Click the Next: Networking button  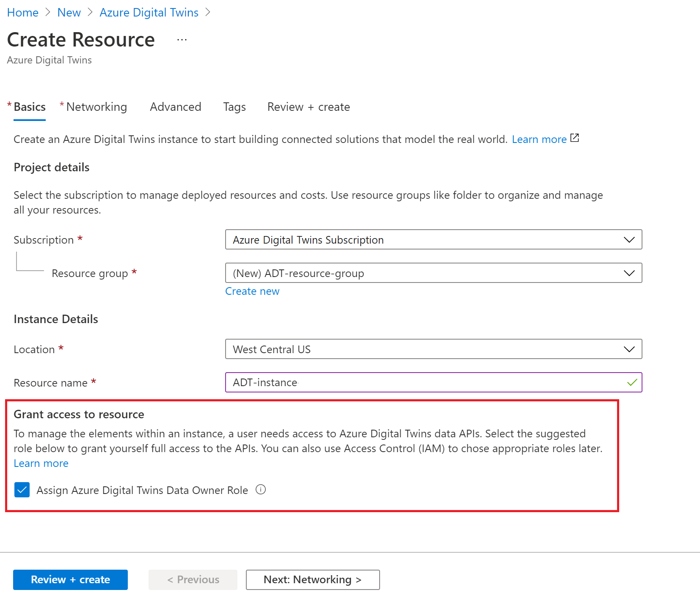click(x=313, y=579)
